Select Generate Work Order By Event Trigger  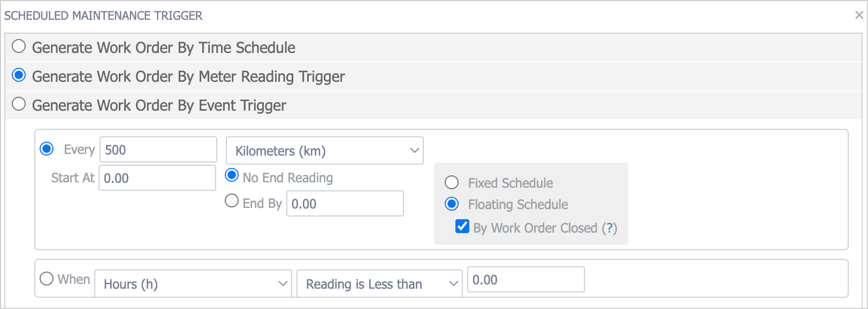(19, 104)
